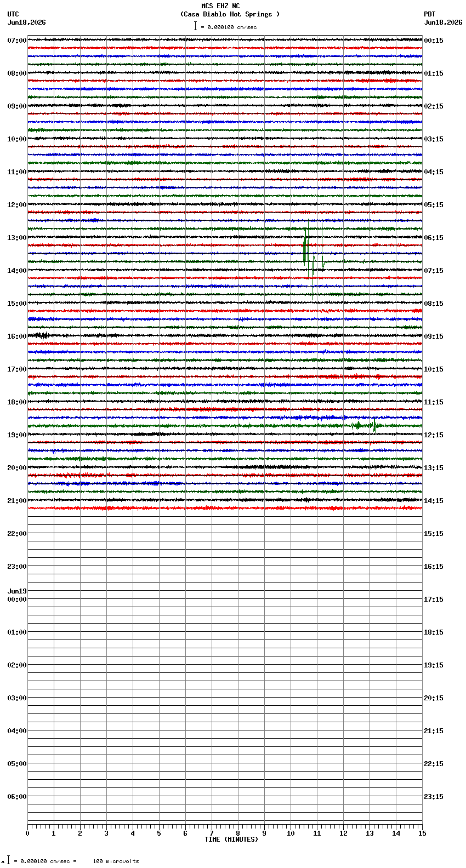
Task: Click the '5' minute tick label
Action: [x=159, y=833]
